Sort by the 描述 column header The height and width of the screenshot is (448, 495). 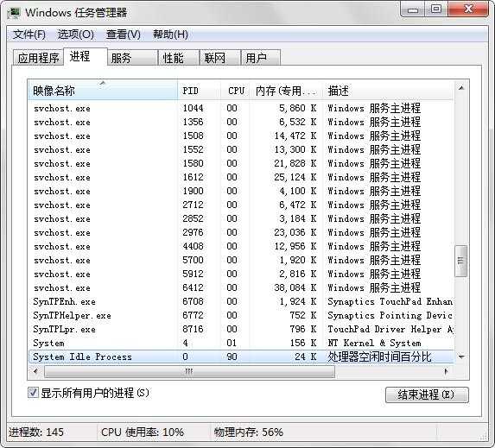pyautogui.click(x=388, y=91)
